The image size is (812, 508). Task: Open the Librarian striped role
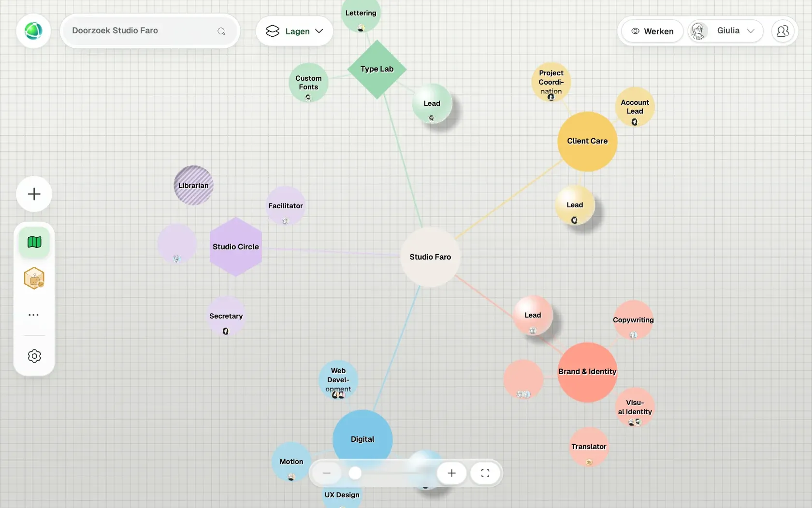(193, 186)
